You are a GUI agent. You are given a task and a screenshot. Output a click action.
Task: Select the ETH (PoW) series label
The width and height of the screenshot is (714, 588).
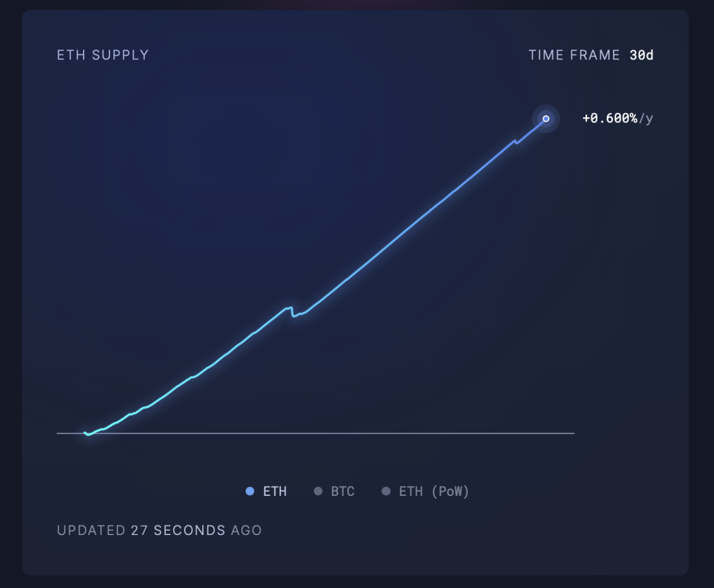click(x=434, y=492)
